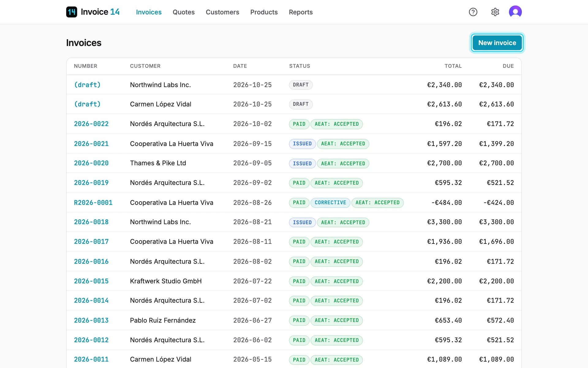This screenshot has width=588, height=368.
Task: Click the NUMBER column header
Action: [x=85, y=66]
